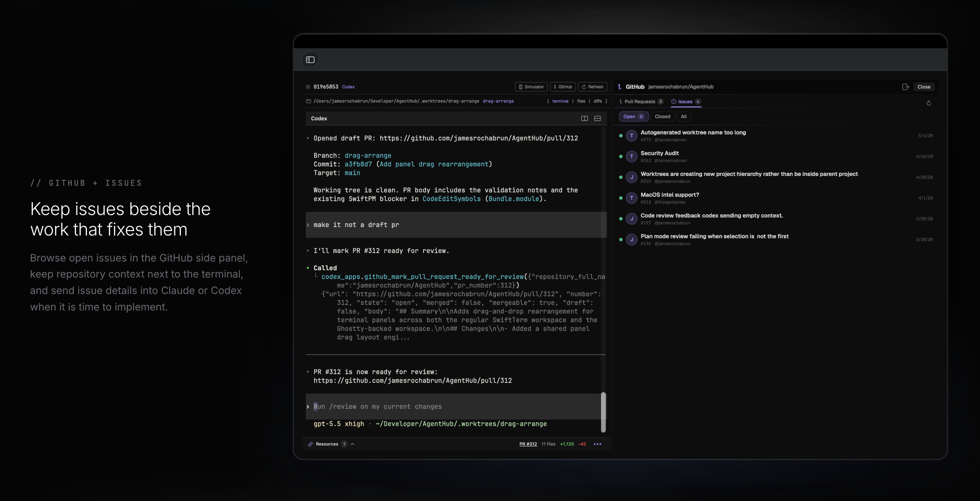Viewport: 980px width, 501px height.
Task: Filter issues by Closed
Action: pos(662,117)
